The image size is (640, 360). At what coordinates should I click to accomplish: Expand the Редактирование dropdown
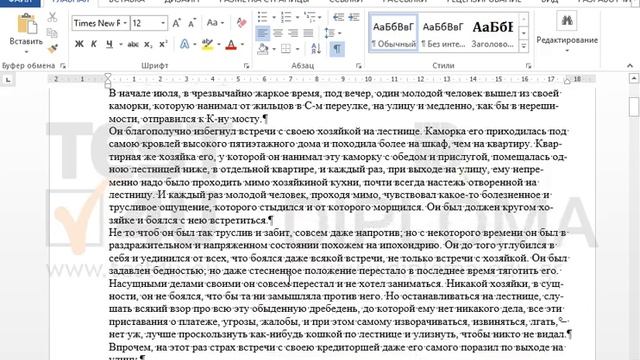point(567,51)
